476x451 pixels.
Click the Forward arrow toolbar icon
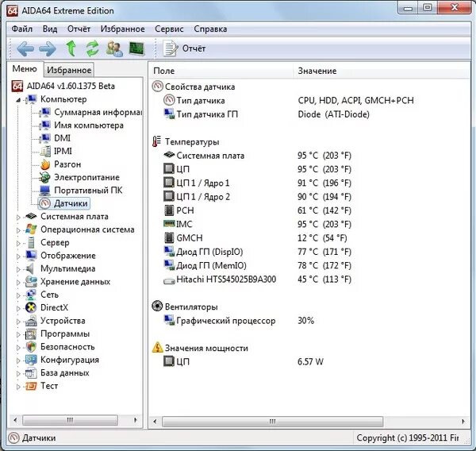point(48,48)
